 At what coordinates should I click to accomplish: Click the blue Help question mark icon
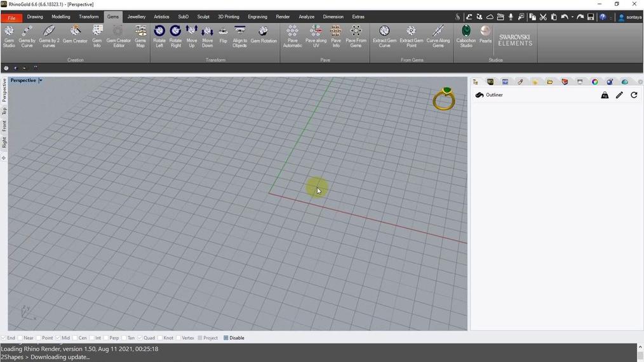pos(603,17)
